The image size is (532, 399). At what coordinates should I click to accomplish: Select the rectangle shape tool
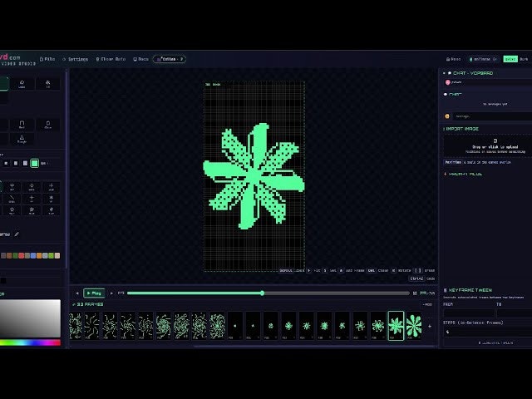pyautogui.click(x=22, y=125)
